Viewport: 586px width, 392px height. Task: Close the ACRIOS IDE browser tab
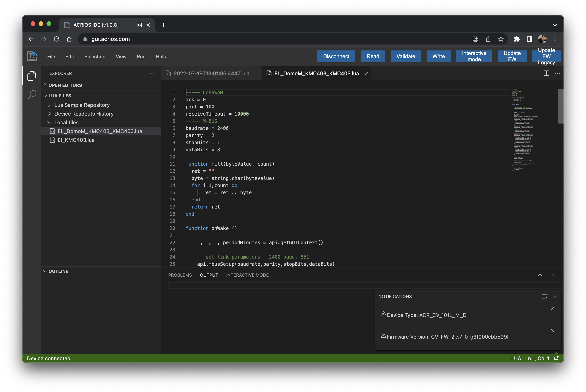[148, 25]
